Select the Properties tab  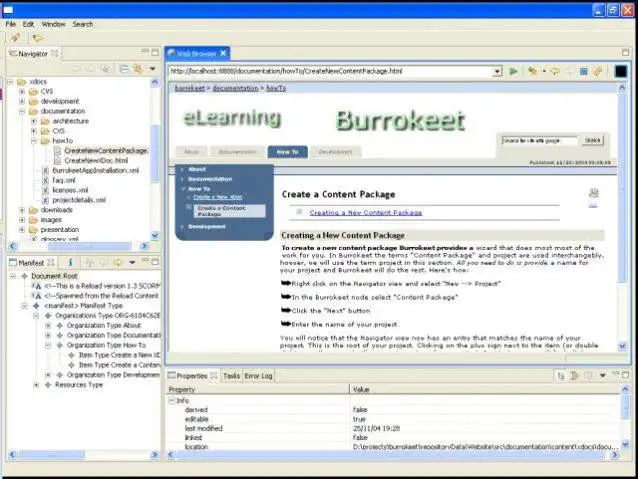(192, 376)
